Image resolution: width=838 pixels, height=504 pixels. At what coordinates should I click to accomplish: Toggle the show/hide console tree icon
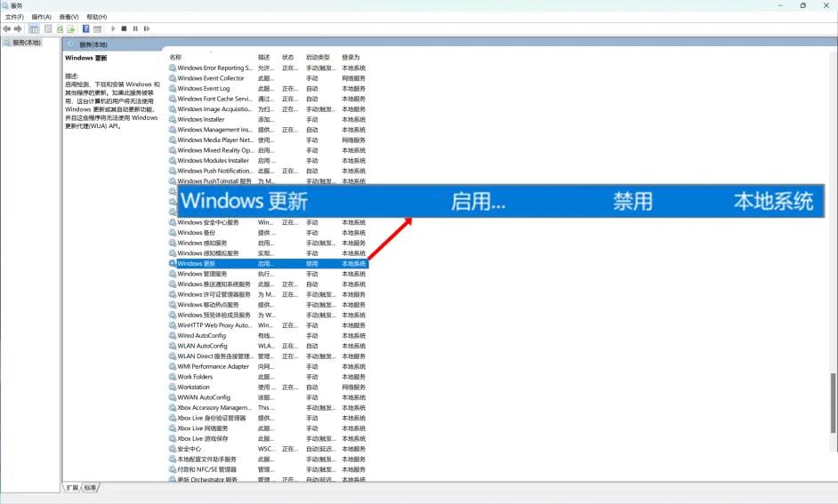coord(34,28)
